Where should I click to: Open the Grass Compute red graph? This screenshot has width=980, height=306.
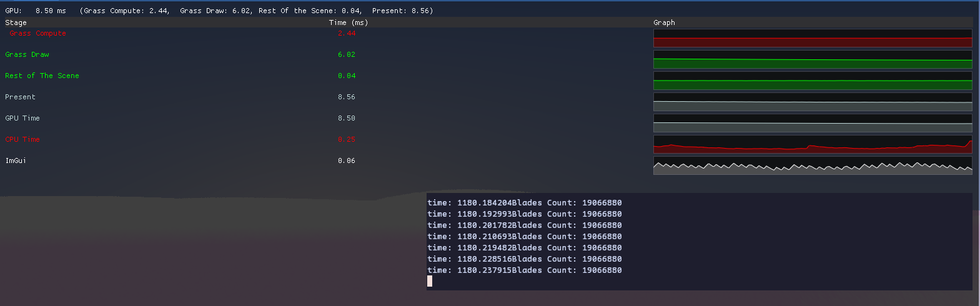tap(813, 38)
